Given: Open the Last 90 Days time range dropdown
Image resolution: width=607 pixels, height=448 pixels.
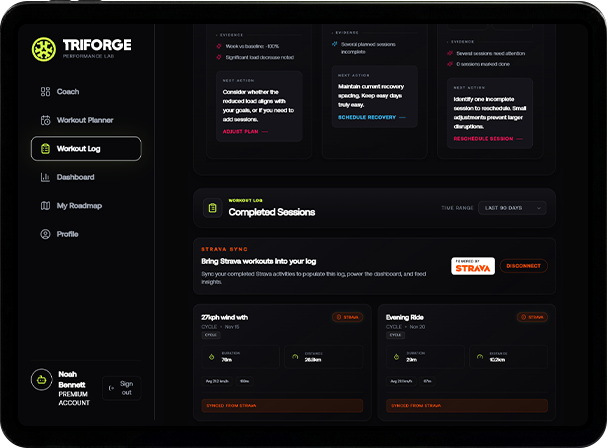Looking at the screenshot, I should [x=512, y=208].
